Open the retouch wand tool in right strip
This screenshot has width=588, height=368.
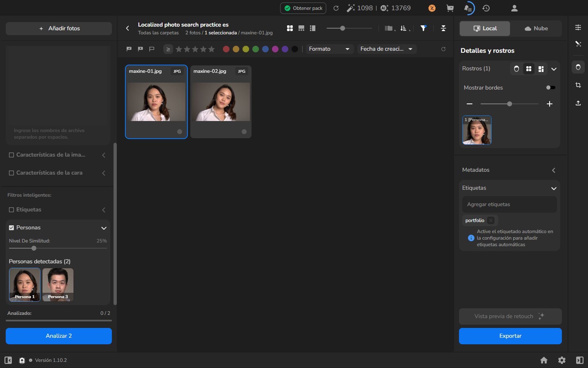point(578,44)
